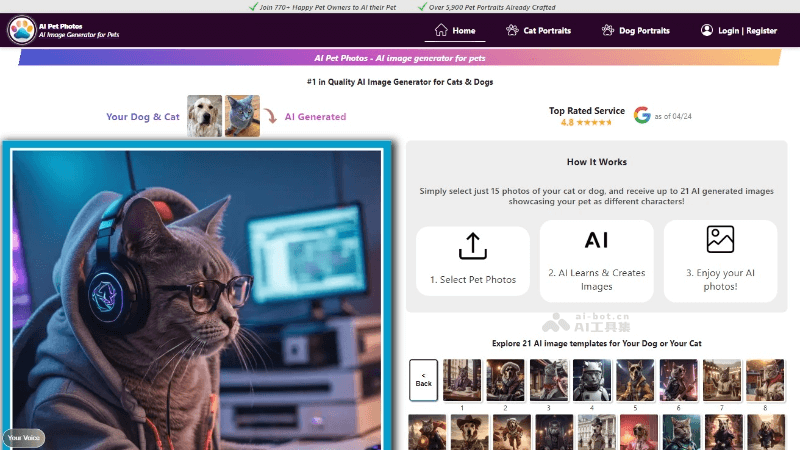Choose template 4, the stormtrooper armor portrait
The image size is (800, 450).
coord(592,380)
